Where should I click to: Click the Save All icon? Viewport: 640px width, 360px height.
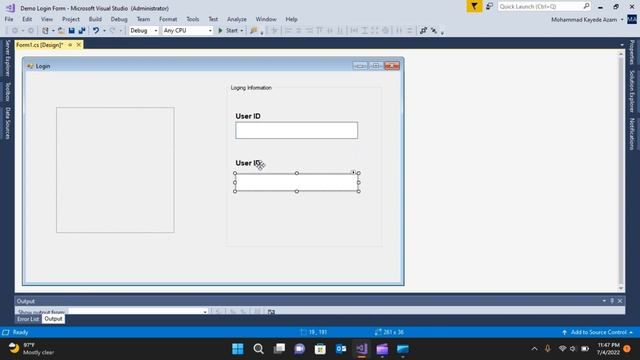pyautogui.click(x=82, y=31)
